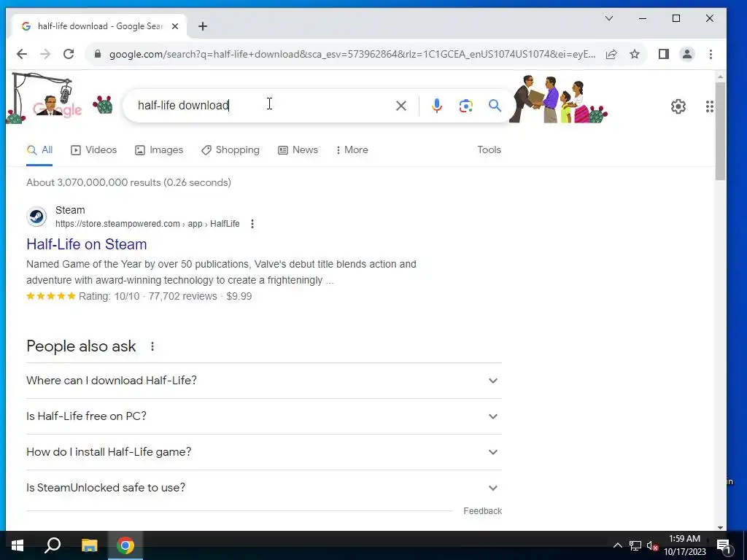Open the three-dot menu beside the Steam result
The image size is (747, 560).
(x=252, y=224)
